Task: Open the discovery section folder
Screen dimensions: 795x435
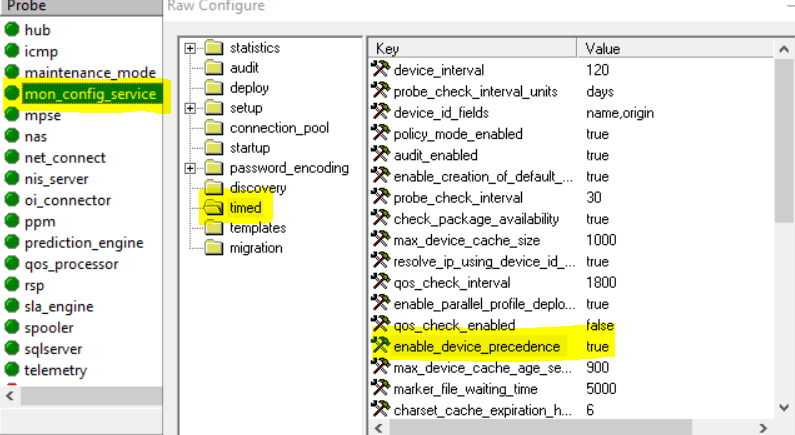Action: 257,188
